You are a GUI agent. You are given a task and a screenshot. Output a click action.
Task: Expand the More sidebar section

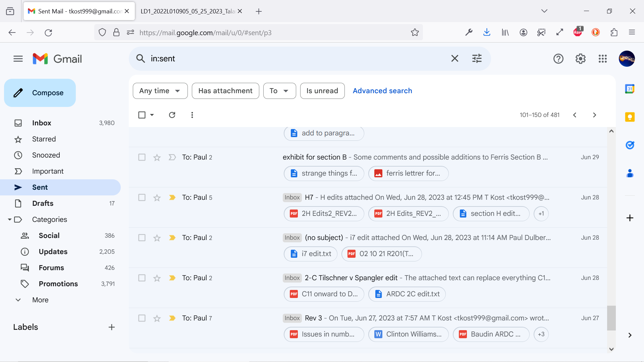click(40, 300)
